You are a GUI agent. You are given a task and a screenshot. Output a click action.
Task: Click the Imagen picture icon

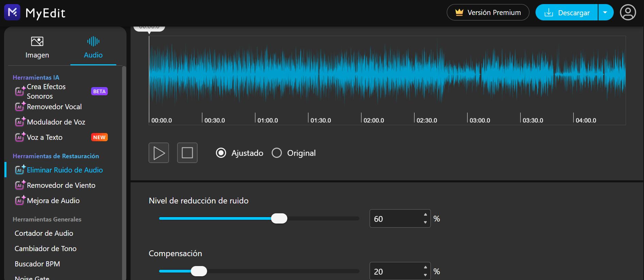tap(37, 42)
